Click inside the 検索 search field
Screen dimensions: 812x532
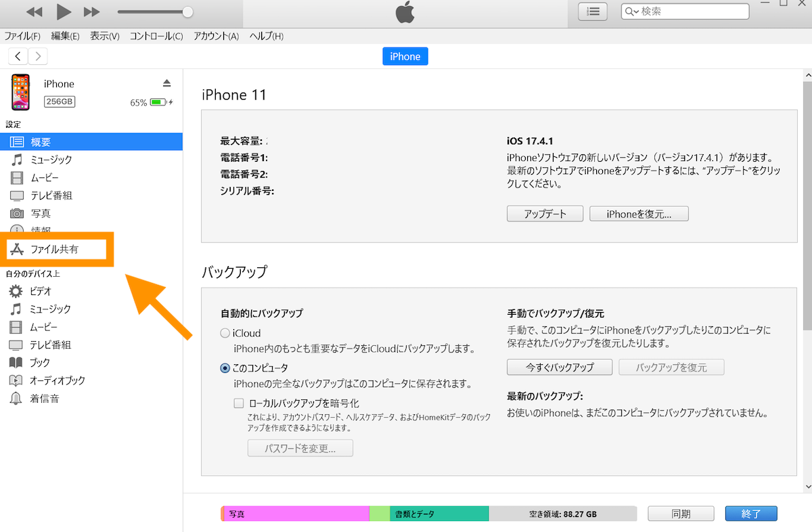(x=683, y=11)
